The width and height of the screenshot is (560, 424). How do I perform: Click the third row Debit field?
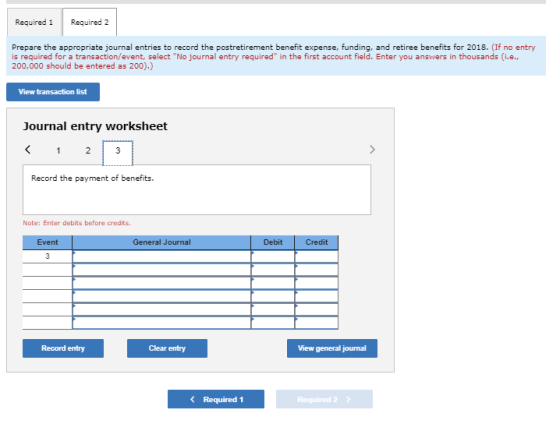[273, 283]
